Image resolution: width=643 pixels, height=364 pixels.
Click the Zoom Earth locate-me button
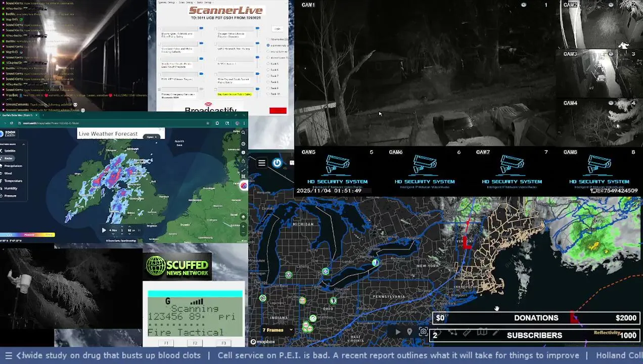(x=243, y=217)
